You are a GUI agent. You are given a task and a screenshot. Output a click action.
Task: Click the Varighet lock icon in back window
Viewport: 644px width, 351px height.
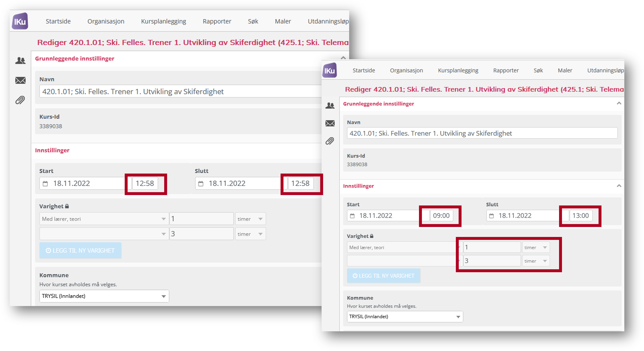point(67,206)
